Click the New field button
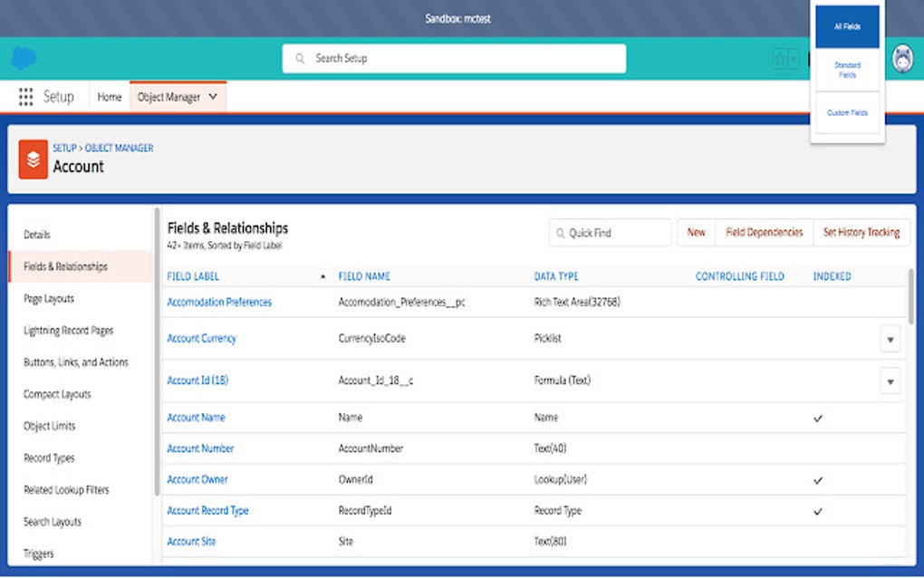This screenshot has height=578, width=924. (696, 233)
